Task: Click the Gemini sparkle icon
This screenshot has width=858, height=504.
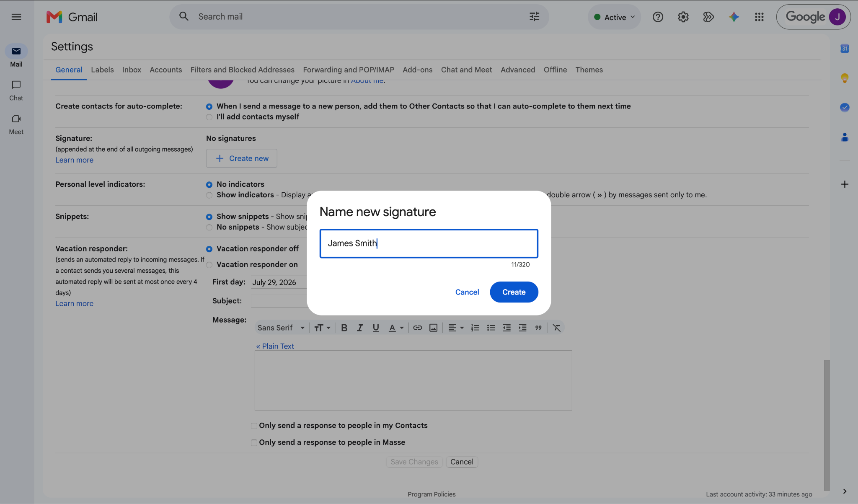Action: [x=734, y=17]
